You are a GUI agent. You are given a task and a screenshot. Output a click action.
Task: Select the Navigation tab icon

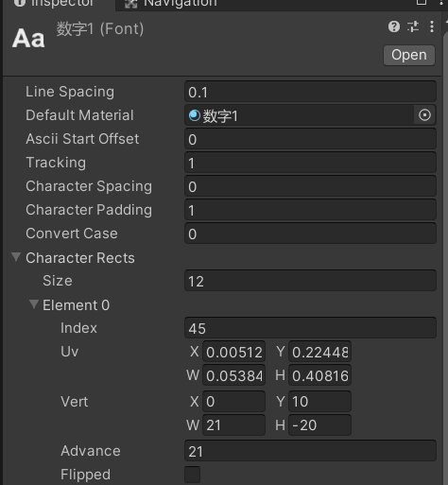pos(130,4)
